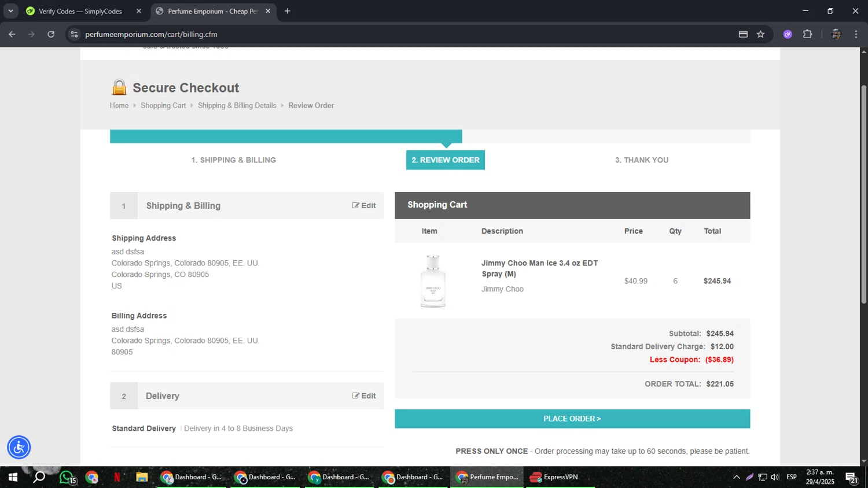Click Jimmy Choo Man Ice product title
This screenshot has width=868, height=488.
(539, 268)
